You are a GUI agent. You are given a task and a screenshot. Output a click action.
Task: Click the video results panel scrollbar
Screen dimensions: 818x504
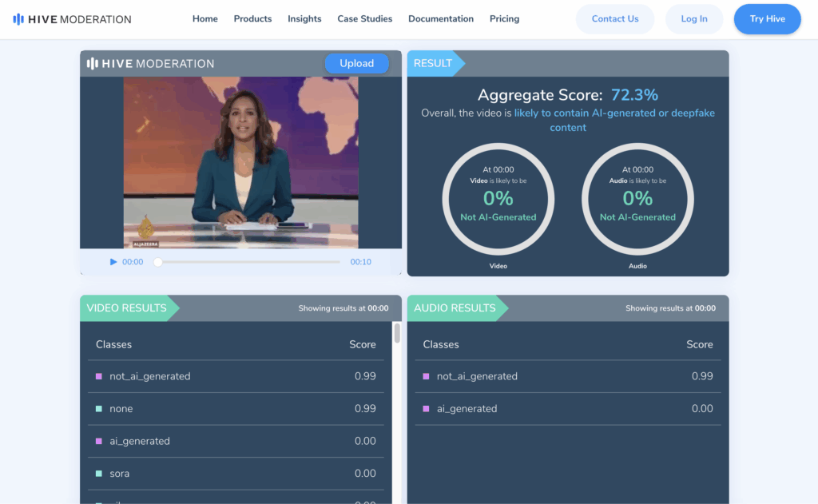tap(397, 334)
